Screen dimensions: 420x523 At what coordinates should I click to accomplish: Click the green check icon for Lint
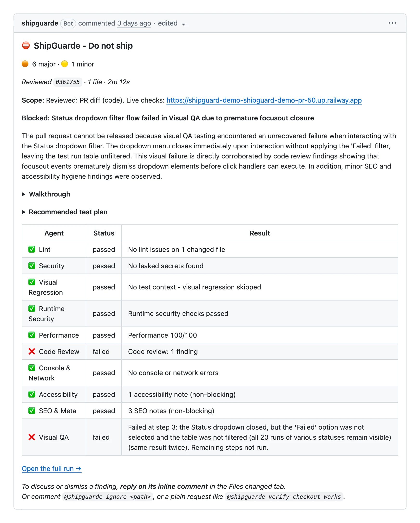point(32,249)
